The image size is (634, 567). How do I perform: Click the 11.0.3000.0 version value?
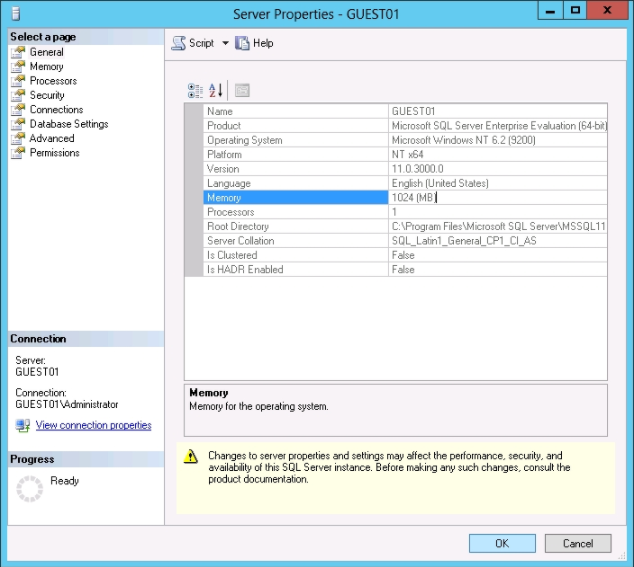(x=418, y=169)
